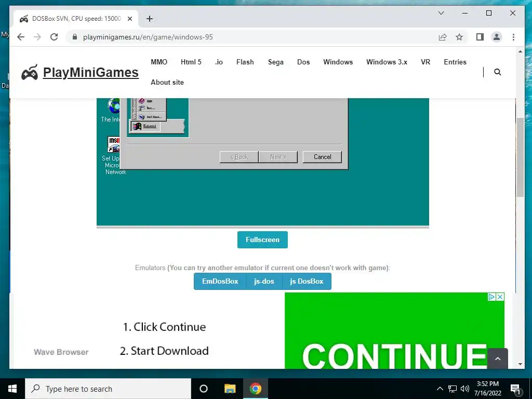This screenshot has width=532, height=399.
Task: Open the Sega menu item
Action: pyautogui.click(x=275, y=62)
